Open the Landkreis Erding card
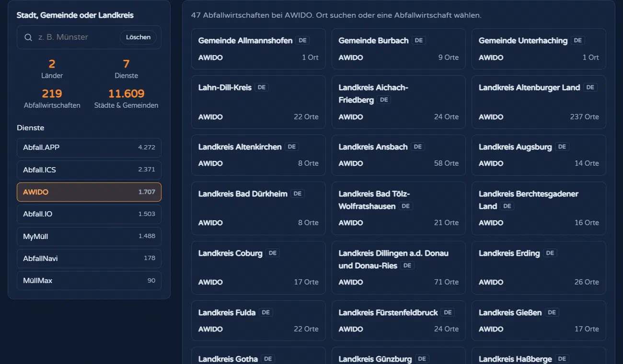The height and width of the screenshot is (364, 623). click(539, 268)
